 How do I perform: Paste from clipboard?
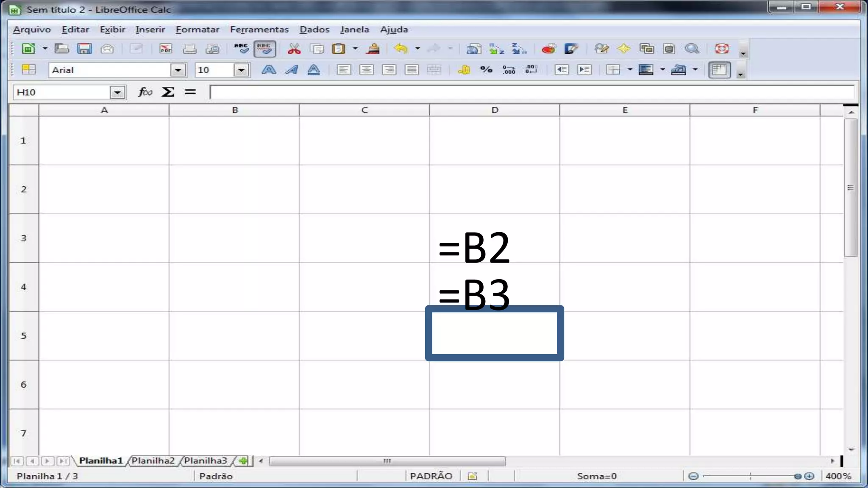(x=339, y=49)
